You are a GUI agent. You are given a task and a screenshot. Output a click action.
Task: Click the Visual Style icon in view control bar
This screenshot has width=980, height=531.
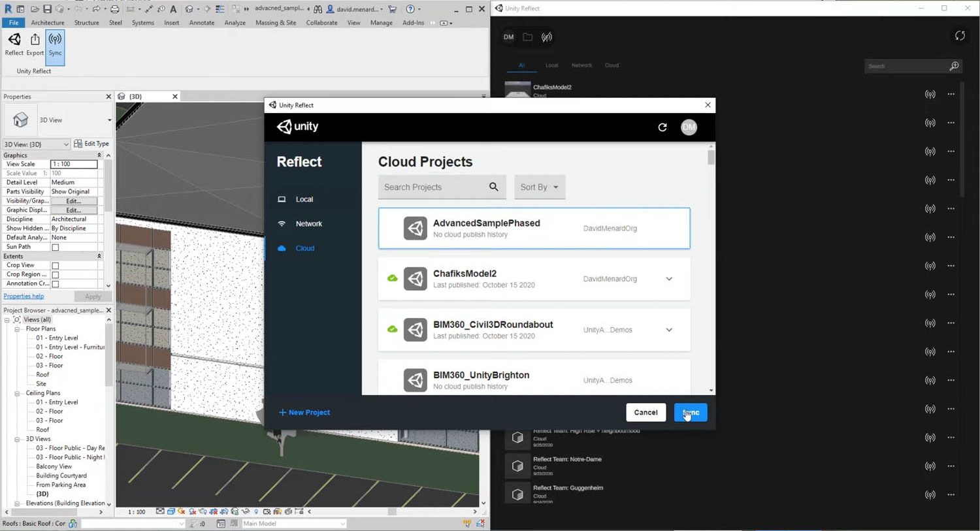(171, 512)
